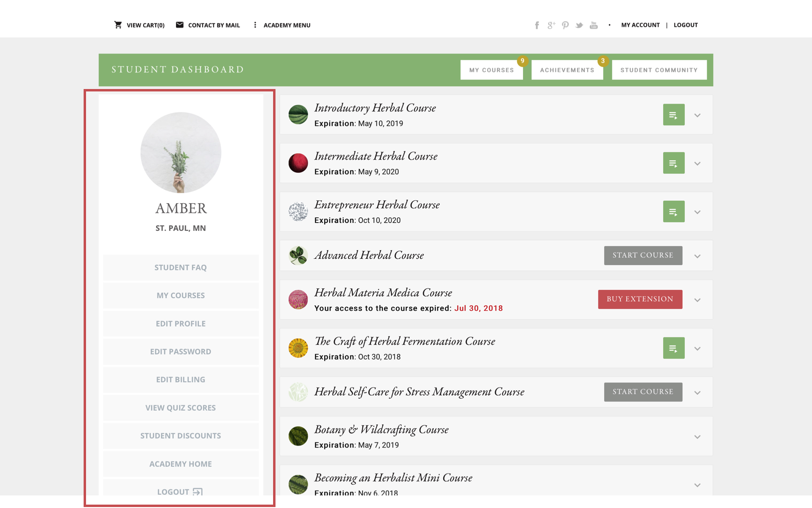Click Herbal Self-Care course pale thumbnail

tap(298, 392)
